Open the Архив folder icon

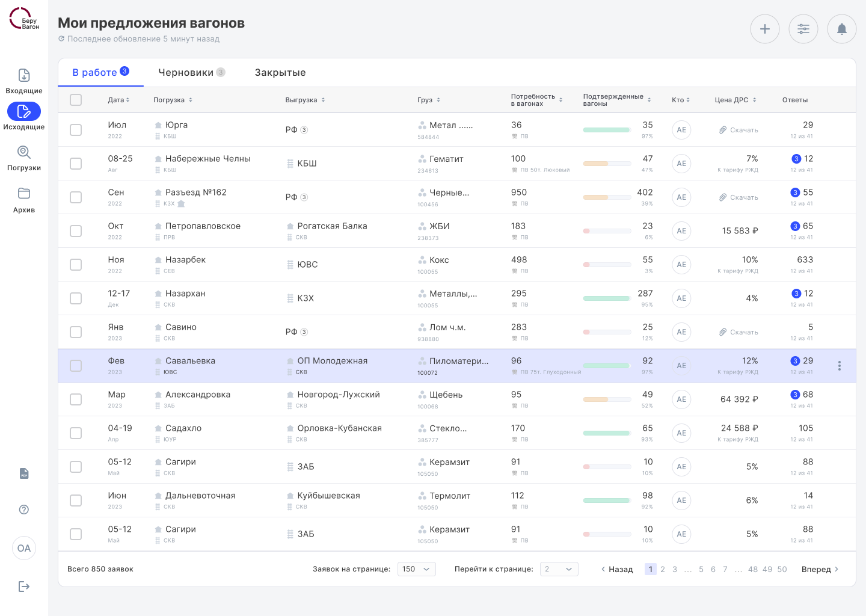coord(24,194)
